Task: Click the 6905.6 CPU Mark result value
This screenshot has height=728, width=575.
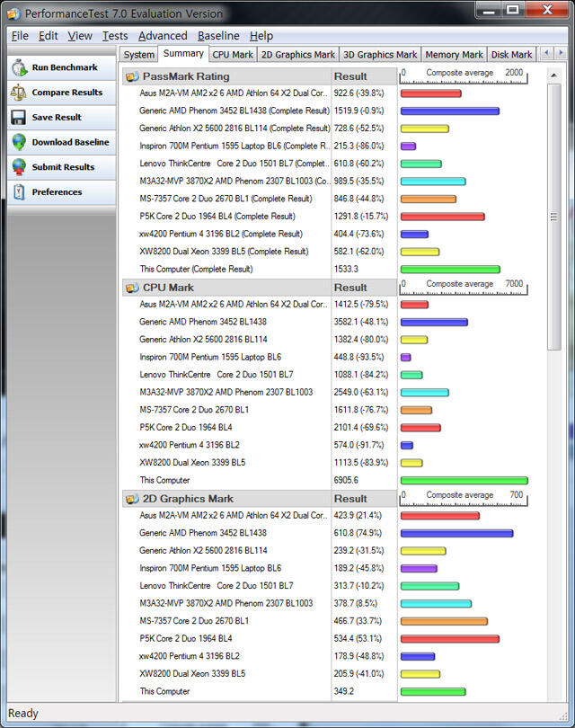Action: pos(346,481)
